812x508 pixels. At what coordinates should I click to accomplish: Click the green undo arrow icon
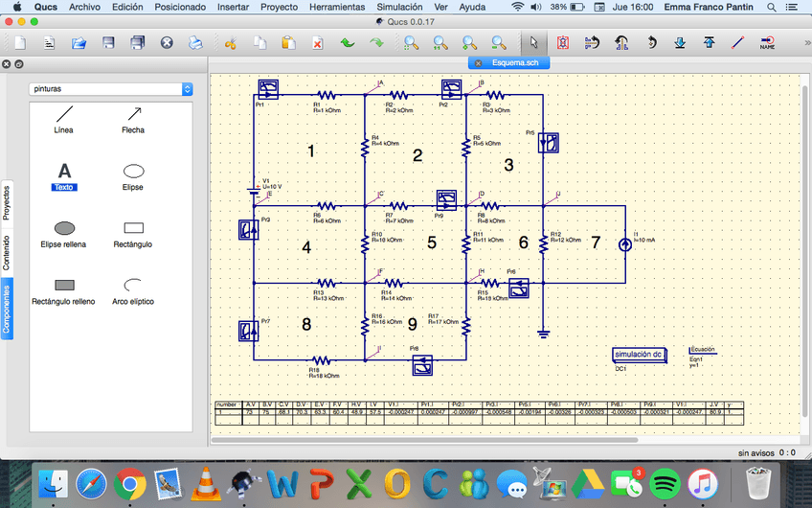347,43
